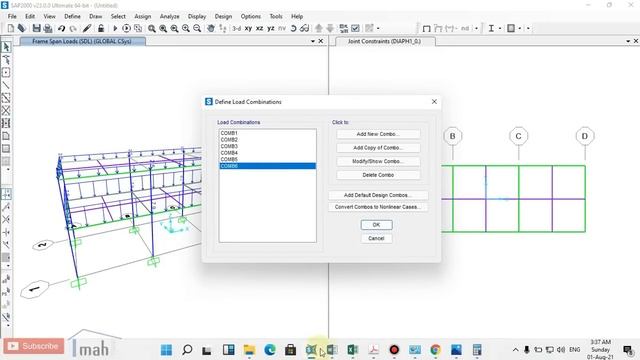Activate the Joint Constraints (DIAPH1_0) tab

[x=384, y=41]
